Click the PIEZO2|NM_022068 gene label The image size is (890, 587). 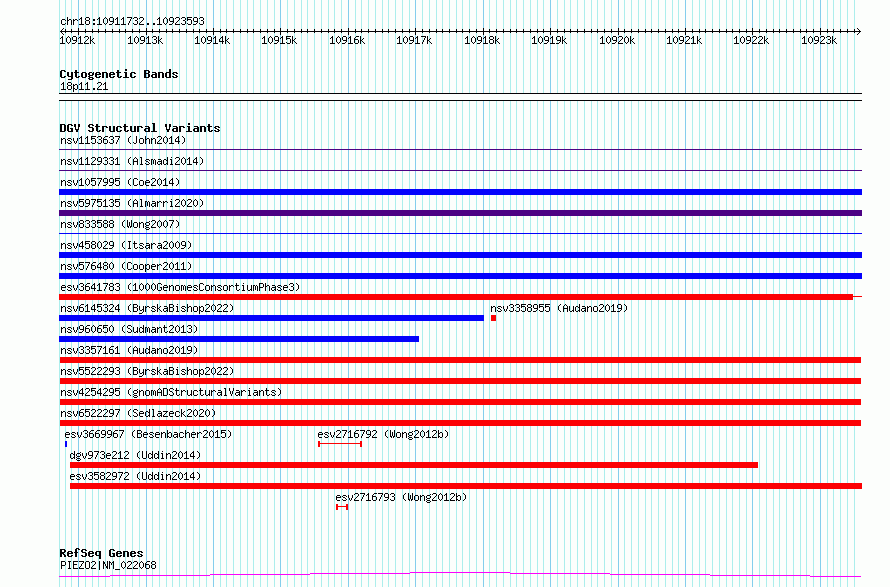click(108, 565)
